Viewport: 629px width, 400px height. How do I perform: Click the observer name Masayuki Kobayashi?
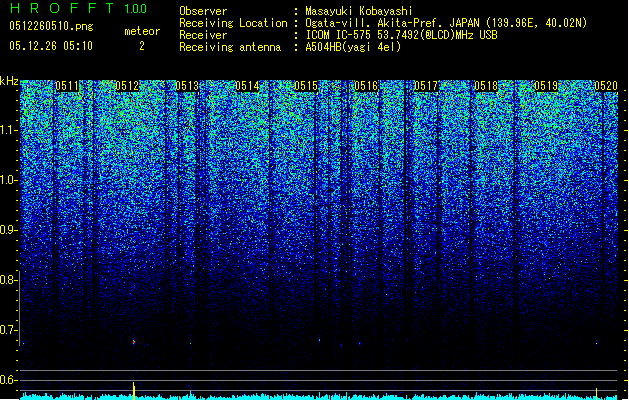pyautogui.click(x=359, y=11)
